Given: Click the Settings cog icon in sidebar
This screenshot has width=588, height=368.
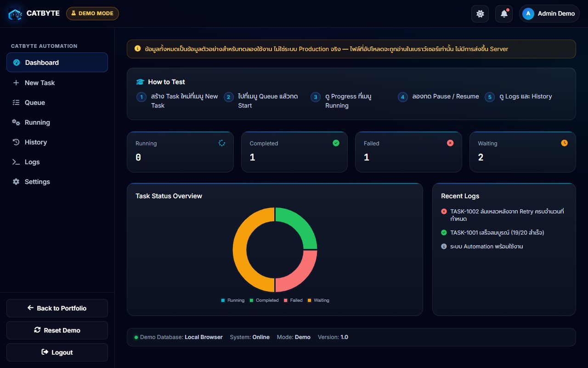Looking at the screenshot, I should (16, 182).
